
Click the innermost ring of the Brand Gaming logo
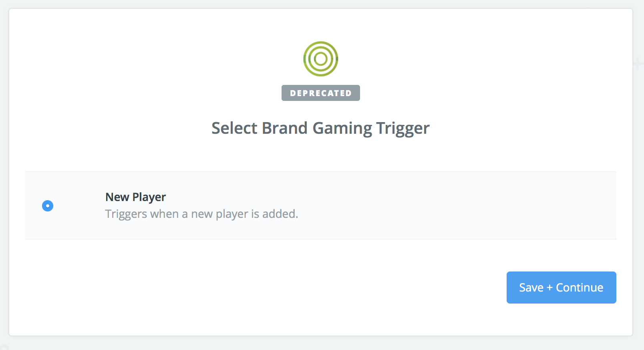coord(320,59)
